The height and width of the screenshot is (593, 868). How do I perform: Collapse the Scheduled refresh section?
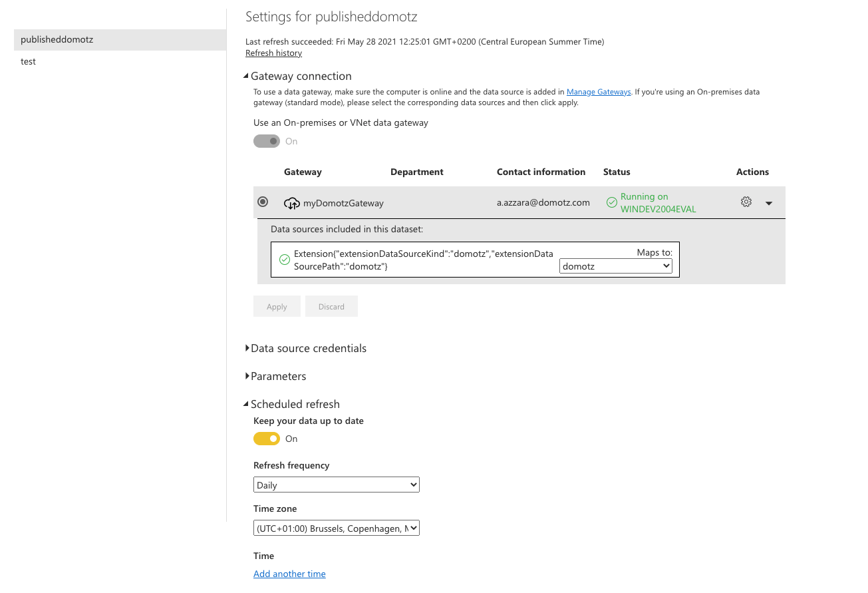pos(293,404)
